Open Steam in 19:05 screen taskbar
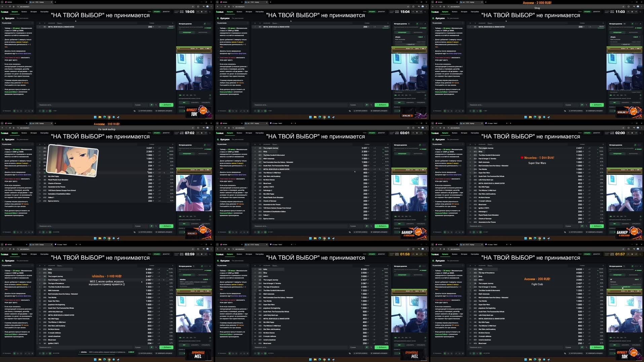This screenshot has height=362, width=644. 118,117
